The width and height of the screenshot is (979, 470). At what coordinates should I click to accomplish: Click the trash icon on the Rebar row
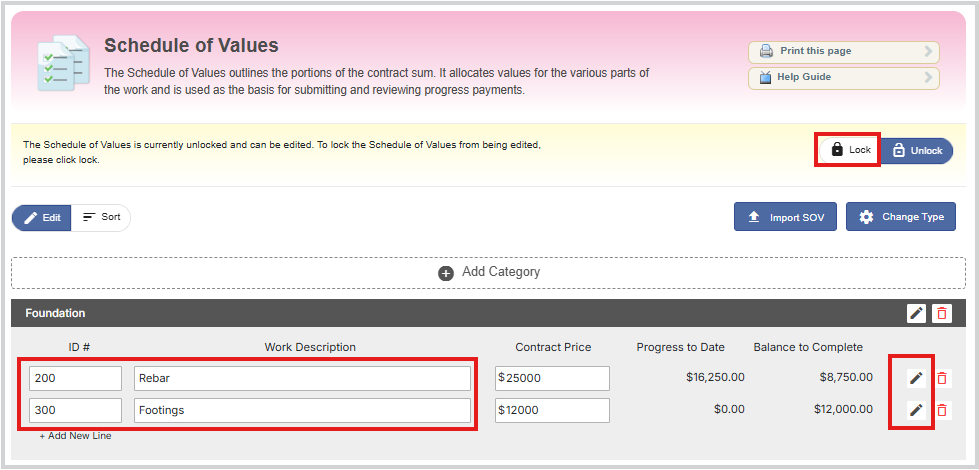tap(942, 378)
